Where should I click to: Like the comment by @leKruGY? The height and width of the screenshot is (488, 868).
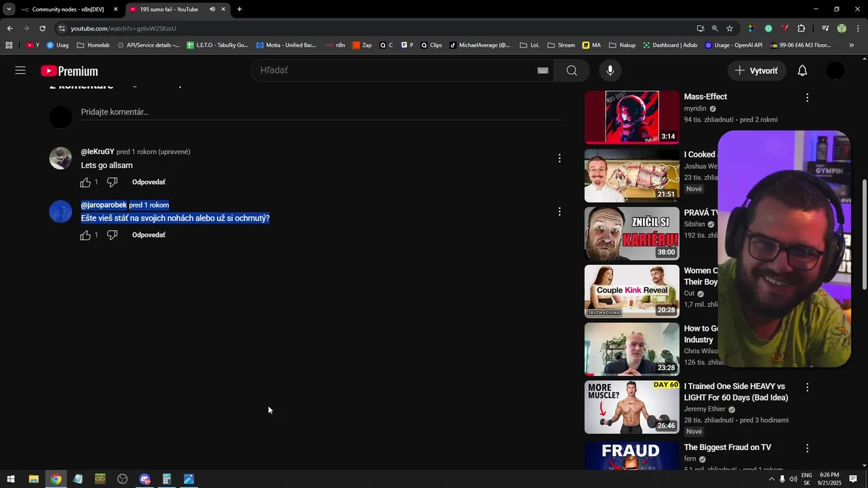point(85,182)
